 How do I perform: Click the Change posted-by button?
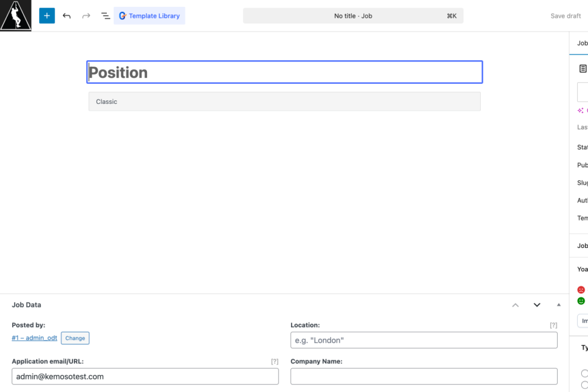[x=75, y=338]
